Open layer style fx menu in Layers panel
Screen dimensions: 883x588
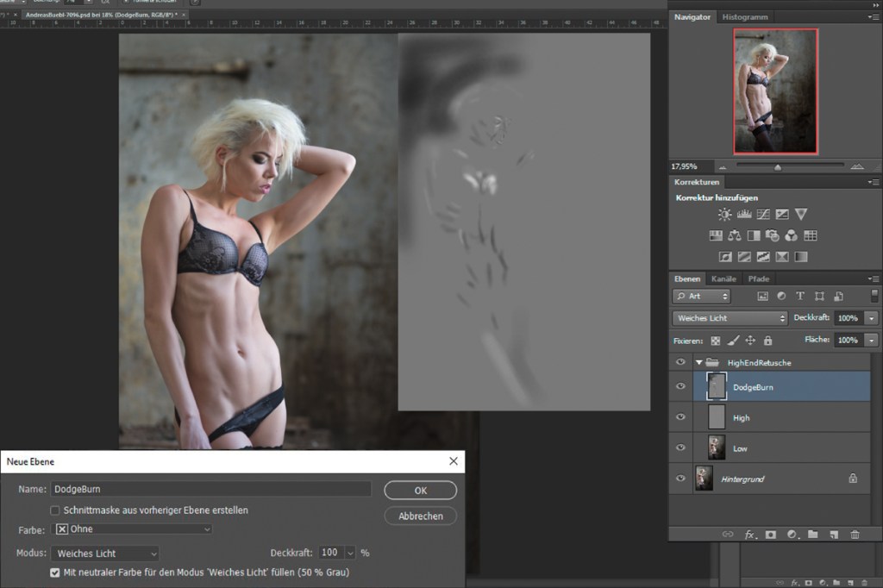(x=750, y=535)
